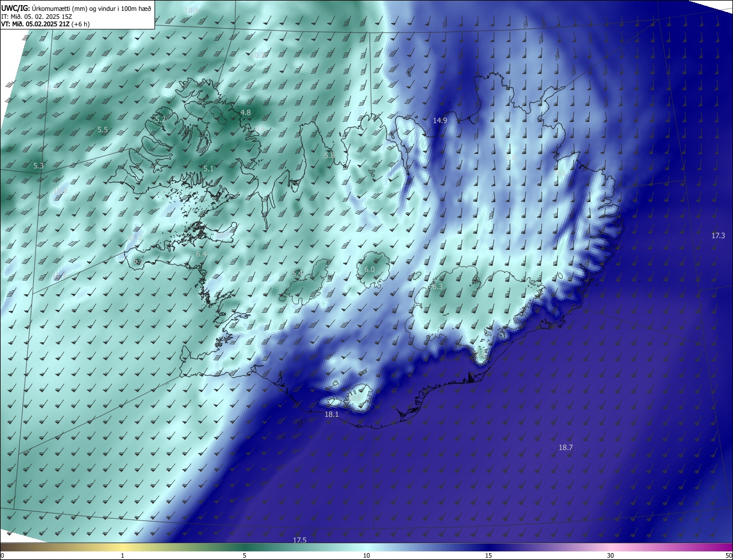The width and height of the screenshot is (733, 560).
Task: Click the color scale tick label '30'
Action: pos(610,555)
